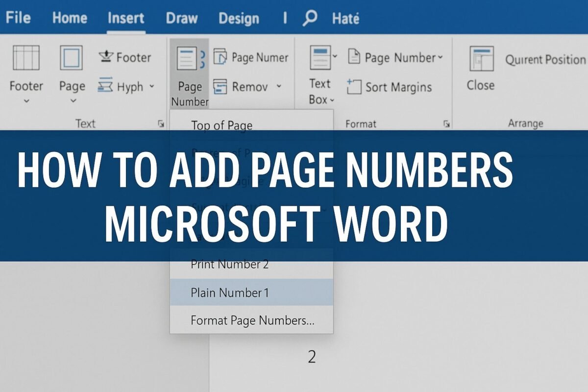Choose Format Page Numbers... option
Screen dimensions: 588x392
(251, 320)
